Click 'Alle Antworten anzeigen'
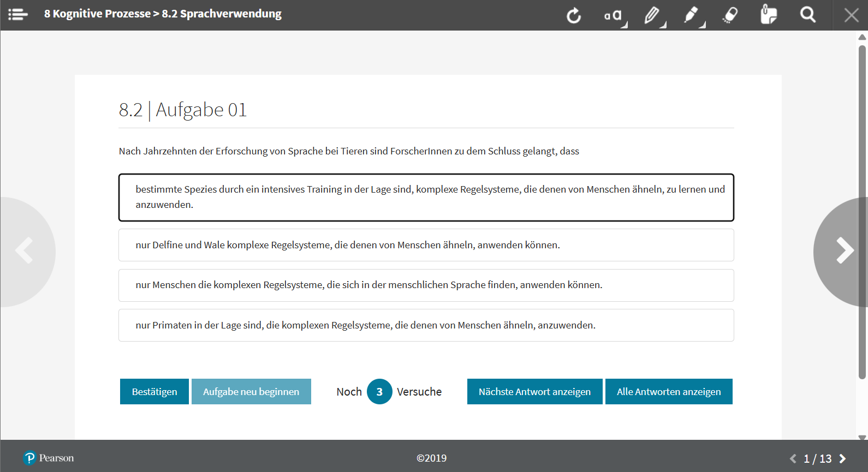This screenshot has width=868, height=472. (x=669, y=392)
